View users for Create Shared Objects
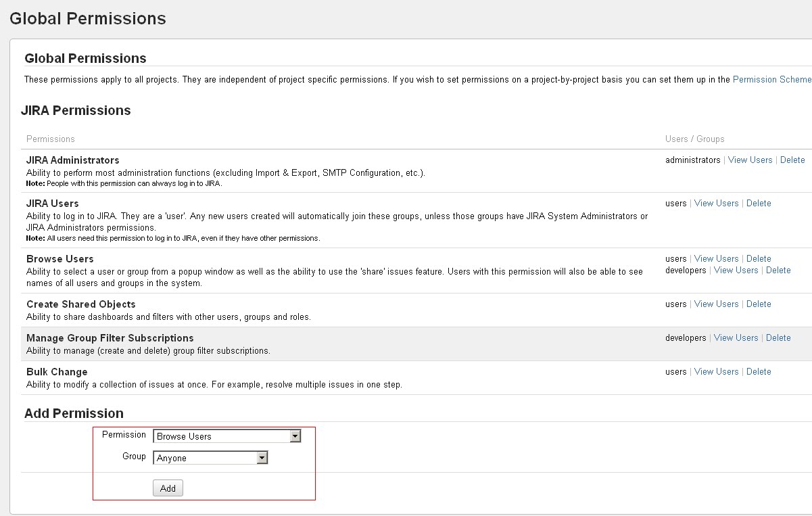Image resolution: width=812 pixels, height=516 pixels. pos(716,304)
